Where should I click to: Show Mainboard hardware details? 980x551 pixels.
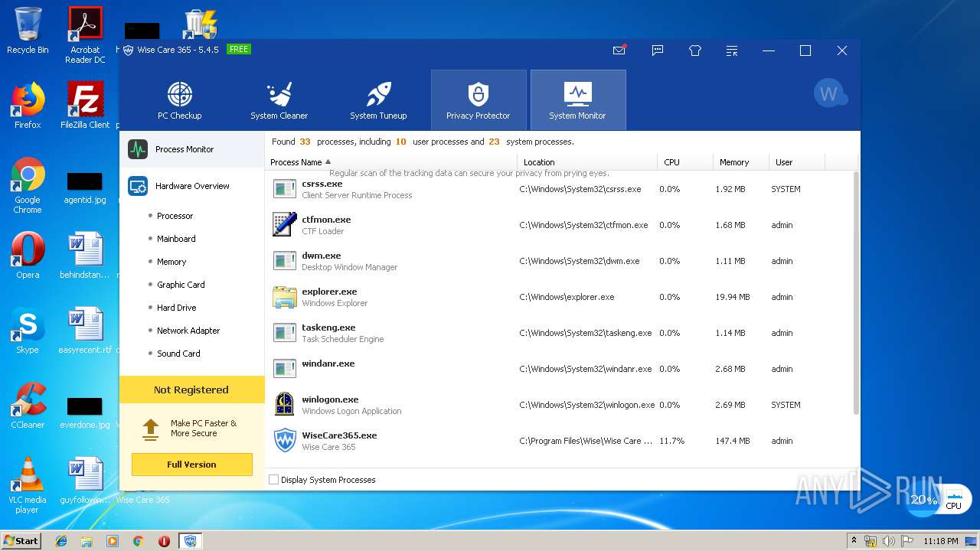click(x=176, y=239)
